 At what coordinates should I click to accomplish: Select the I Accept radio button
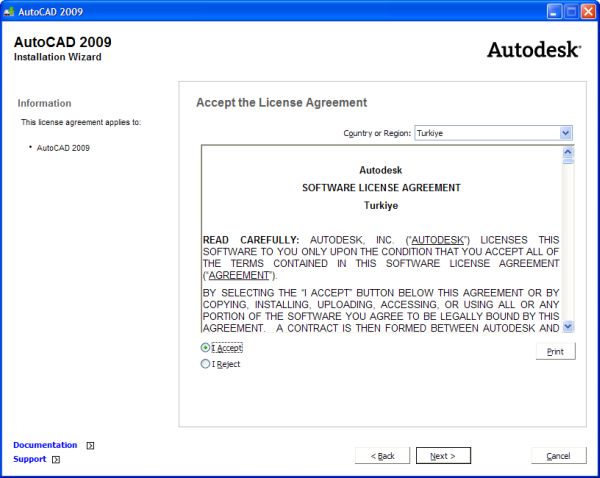205,347
